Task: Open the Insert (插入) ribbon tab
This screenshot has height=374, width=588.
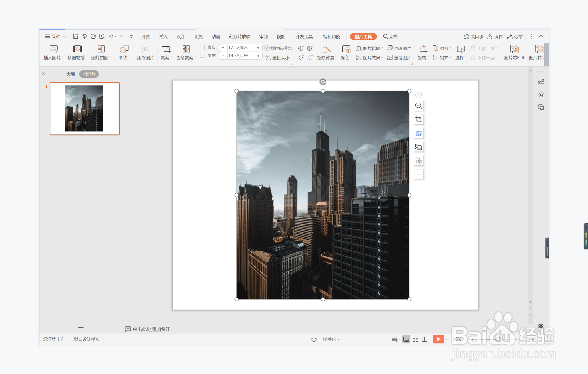Action: 163,37
